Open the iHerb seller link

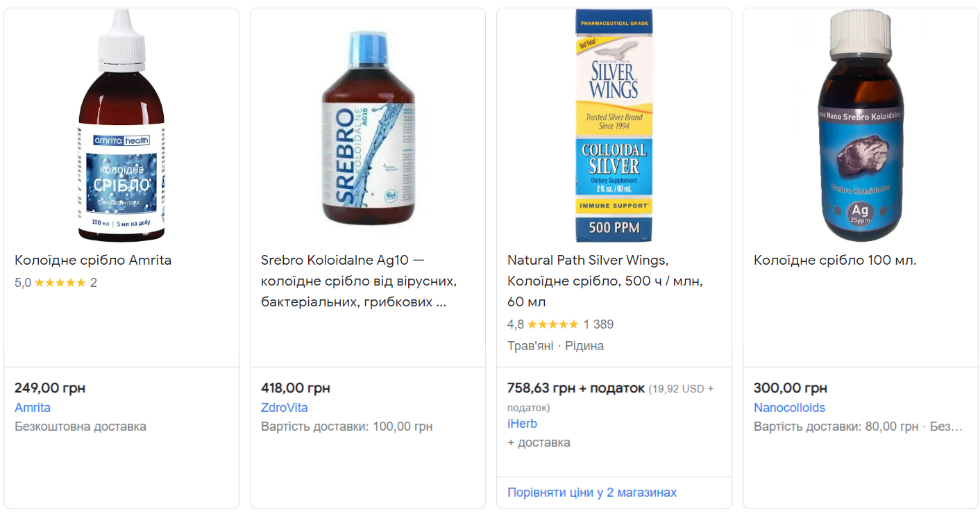tap(522, 424)
